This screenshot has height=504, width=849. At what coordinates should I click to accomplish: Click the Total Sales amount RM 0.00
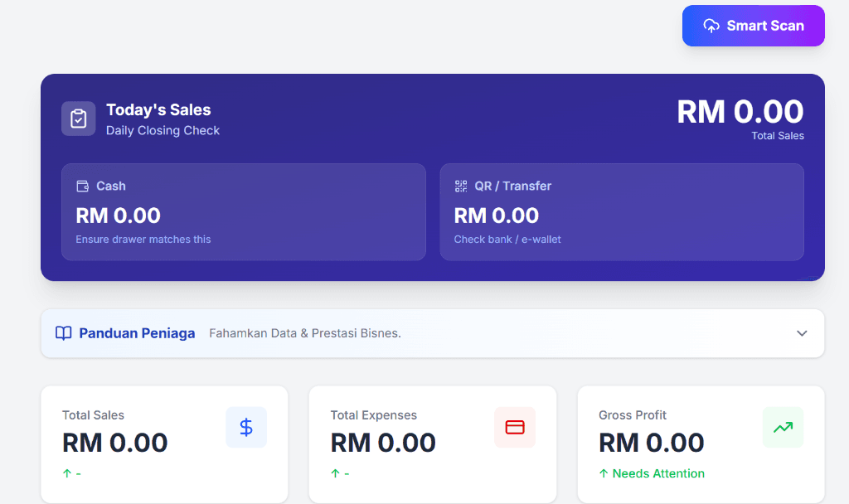coord(114,442)
